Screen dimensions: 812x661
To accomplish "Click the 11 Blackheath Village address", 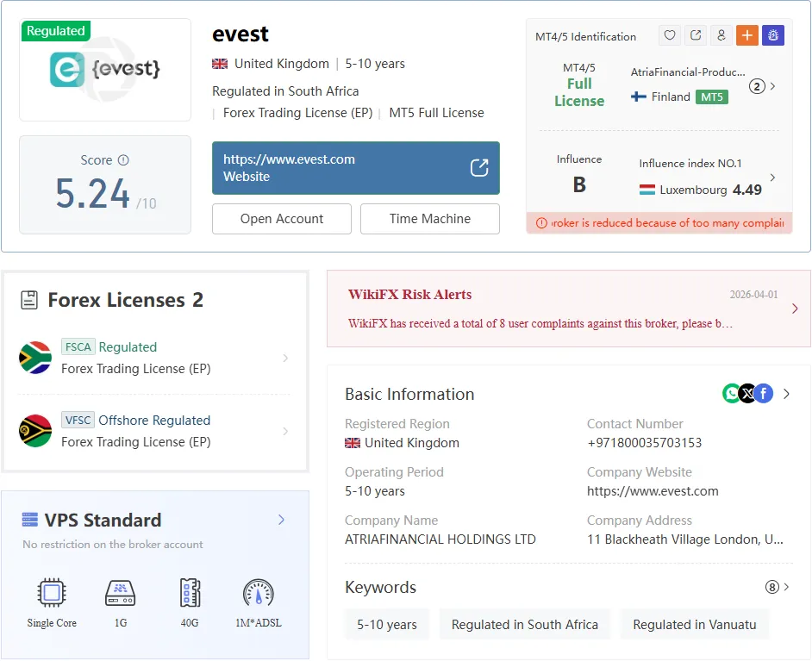I will 685,539.
